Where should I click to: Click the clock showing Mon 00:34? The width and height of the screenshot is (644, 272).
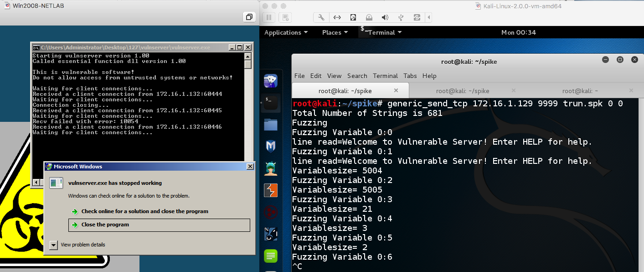(519, 32)
